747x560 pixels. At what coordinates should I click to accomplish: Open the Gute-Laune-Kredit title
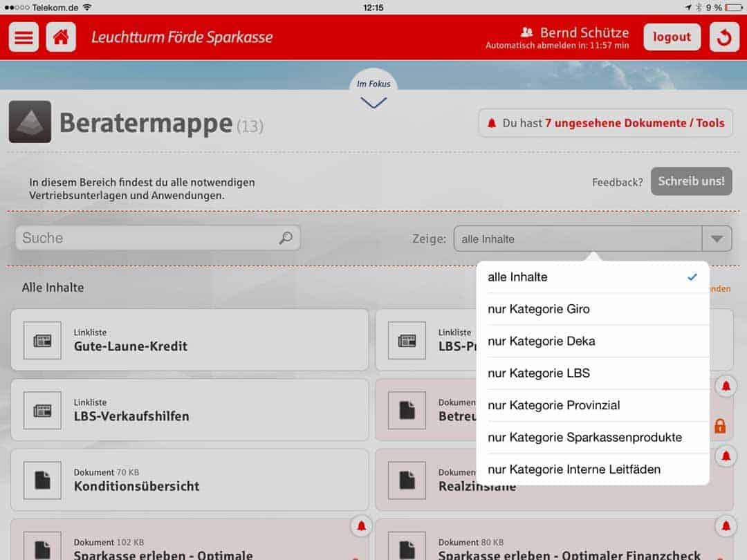[131, 346]
